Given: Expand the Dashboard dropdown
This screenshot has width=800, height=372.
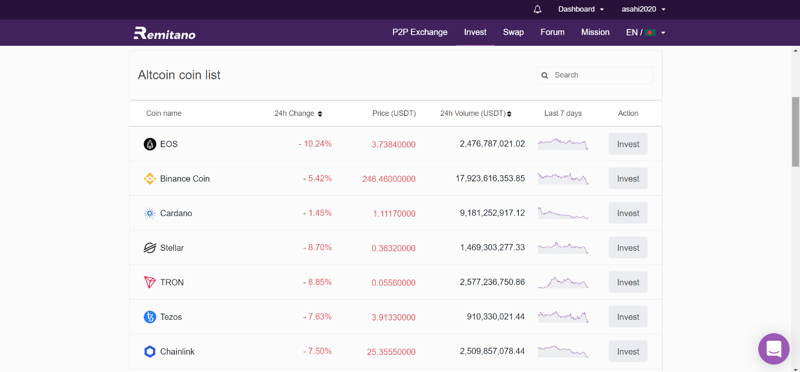Looking at the screenshot, I should [581, 9].
